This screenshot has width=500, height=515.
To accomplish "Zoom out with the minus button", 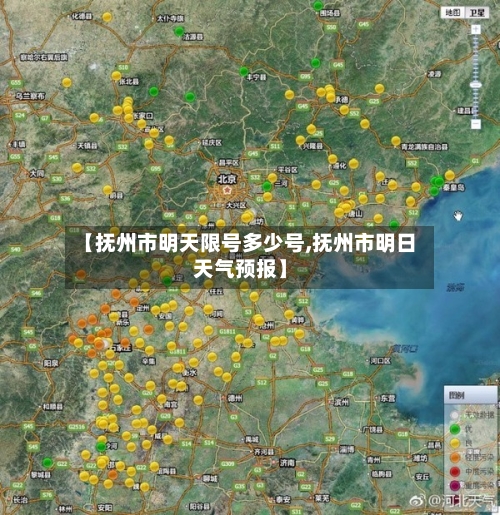I will coord(476,124).
